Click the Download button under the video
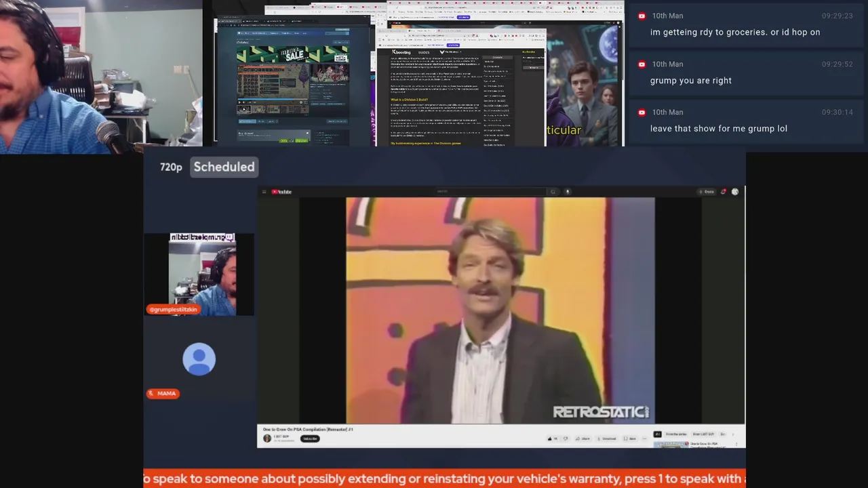The image size is (868, 488). coord(607,439)
